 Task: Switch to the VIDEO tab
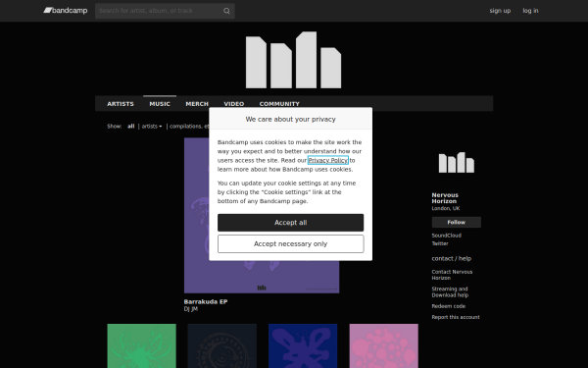point(233,104)
